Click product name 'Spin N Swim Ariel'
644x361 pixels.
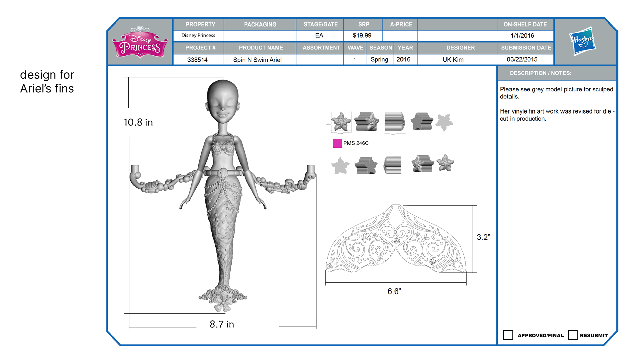pyautogui.click(x=257, y=60)
